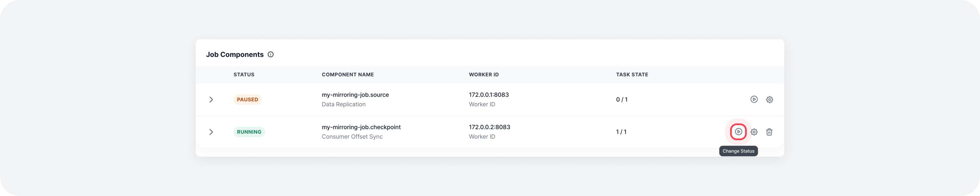Click worker address 172.0.0.1:8083
This screenshot has height=196, width=980.
(x=488, y=95)
